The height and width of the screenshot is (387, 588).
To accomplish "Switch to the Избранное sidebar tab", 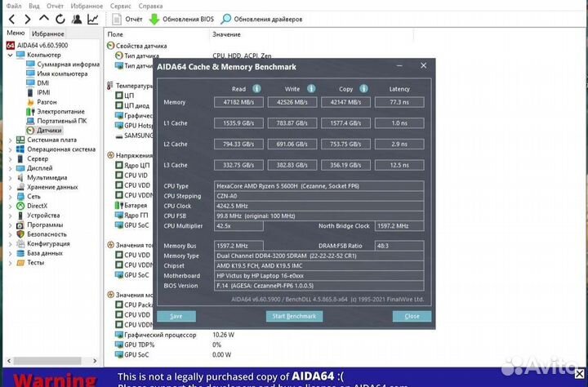I will point(48,33).
